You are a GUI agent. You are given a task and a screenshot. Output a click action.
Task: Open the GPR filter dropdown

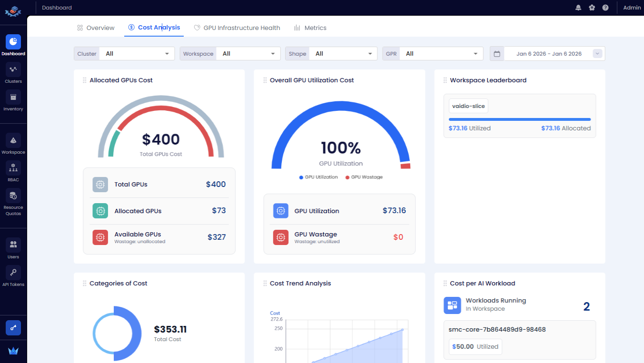(x=441, y=54)
